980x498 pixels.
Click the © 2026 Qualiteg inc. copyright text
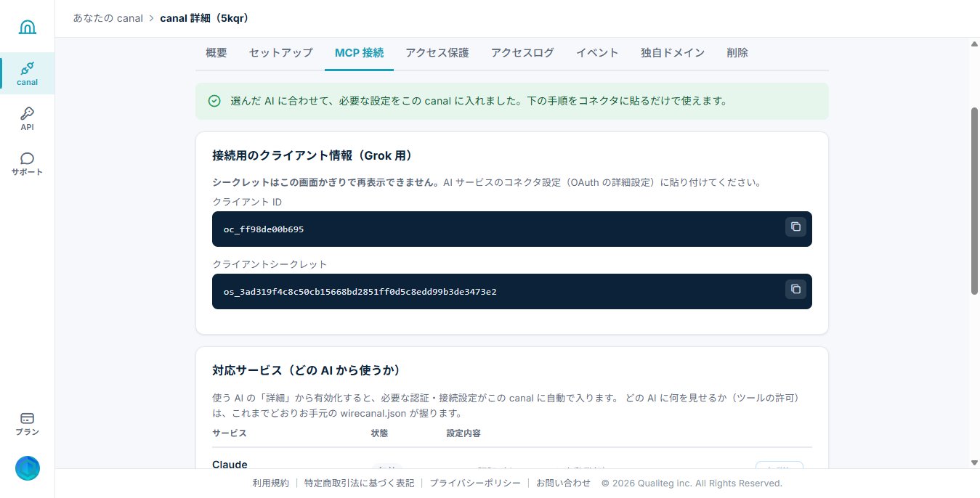(692, 483)
